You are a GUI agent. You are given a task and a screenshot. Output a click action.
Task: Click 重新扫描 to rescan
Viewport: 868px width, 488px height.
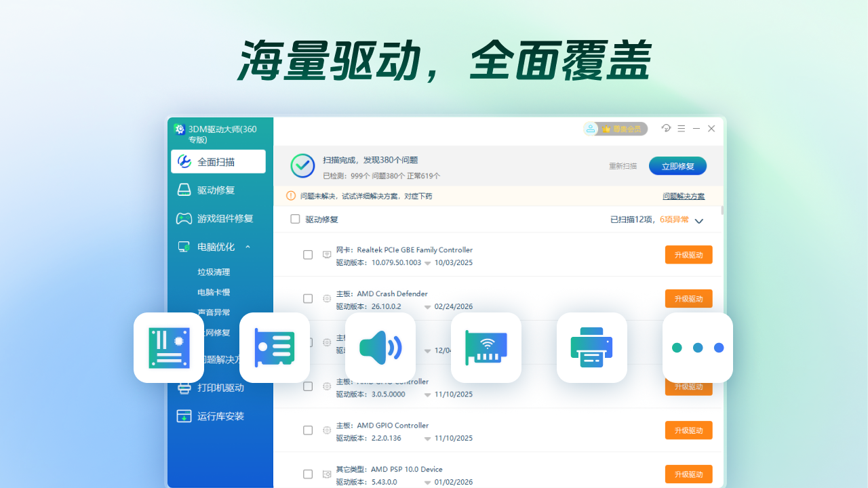[x=623, y=166]
